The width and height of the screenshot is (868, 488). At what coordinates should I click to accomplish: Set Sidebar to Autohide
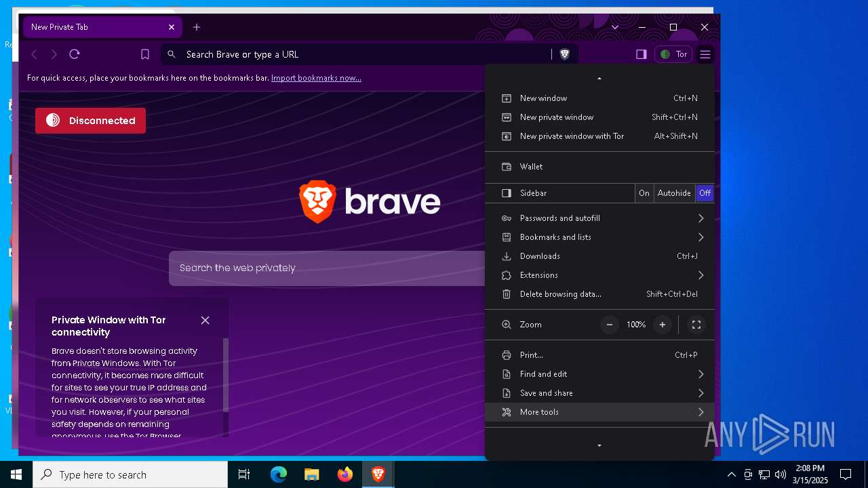(674, 193)
